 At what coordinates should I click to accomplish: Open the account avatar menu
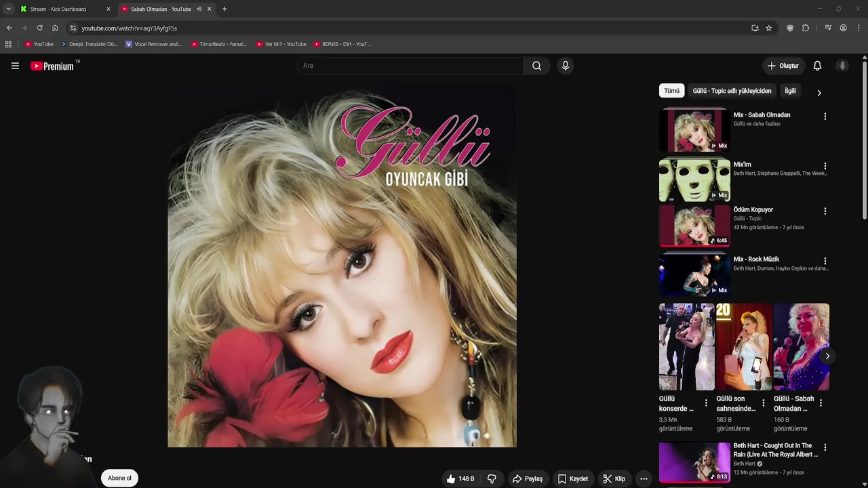click(842, 66)
